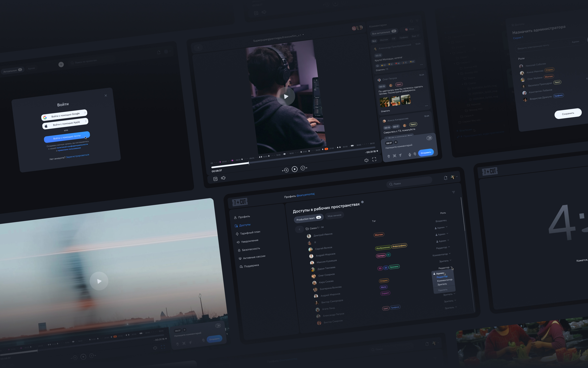Click the white progress bar of the headphones video
588x368 pixels.
point(230,165)
